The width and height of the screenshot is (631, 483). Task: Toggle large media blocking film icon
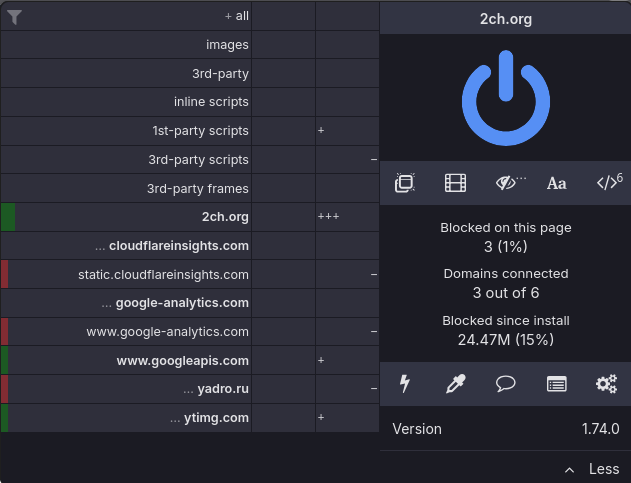pyautogui.click(x=455, y=183)
